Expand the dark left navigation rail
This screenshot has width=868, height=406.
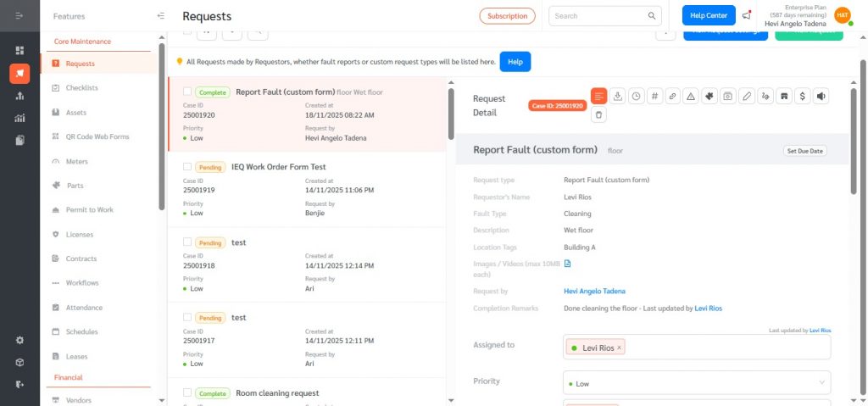(19, 16)
